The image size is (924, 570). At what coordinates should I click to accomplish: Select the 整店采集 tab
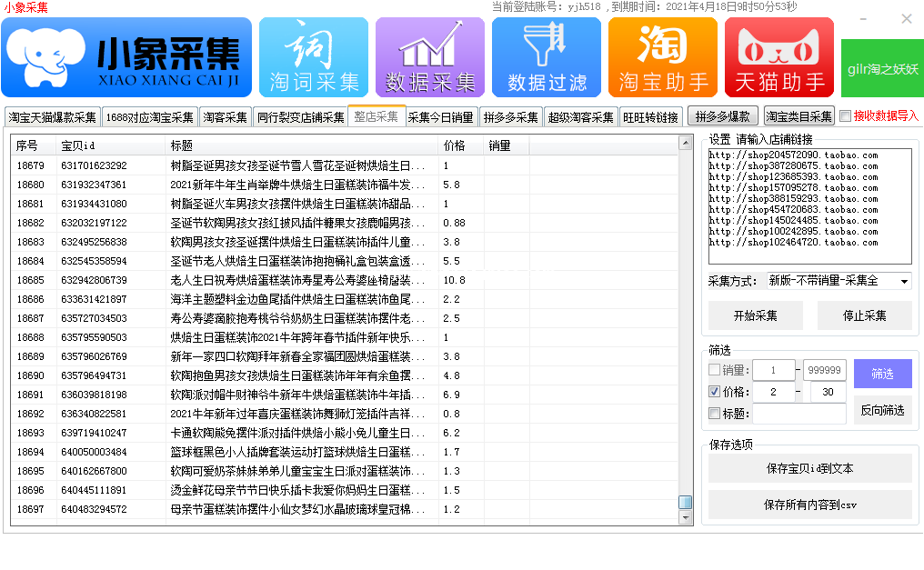click(376, 116)
